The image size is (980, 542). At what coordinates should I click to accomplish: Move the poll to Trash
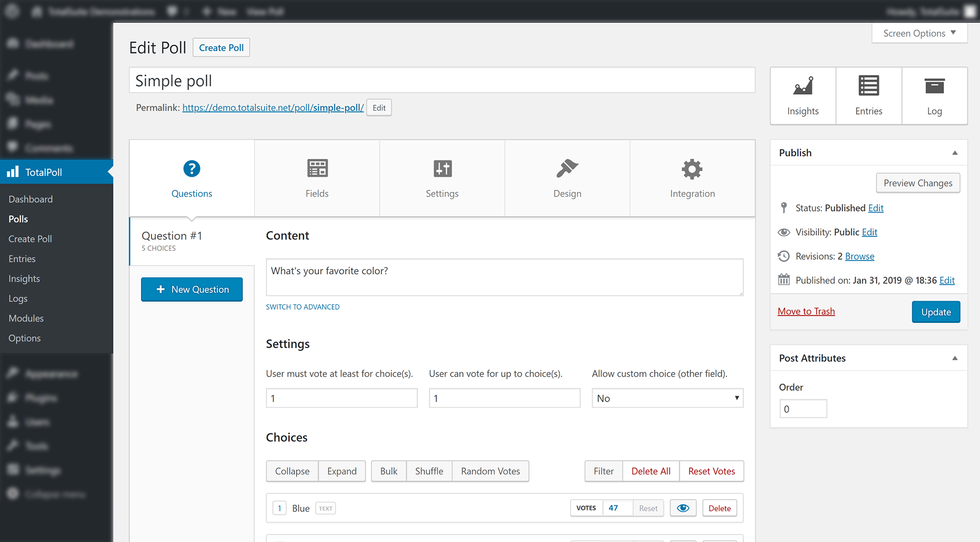pyautogui.click(x=806, y=312)
